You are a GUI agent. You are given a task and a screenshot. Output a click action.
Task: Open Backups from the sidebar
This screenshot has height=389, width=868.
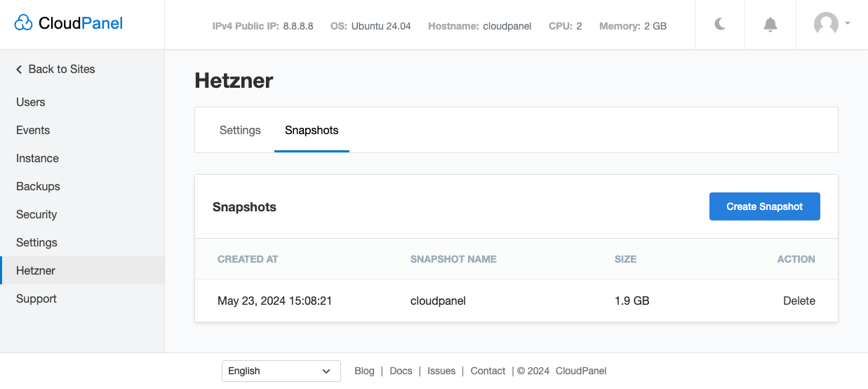(38, 186)
